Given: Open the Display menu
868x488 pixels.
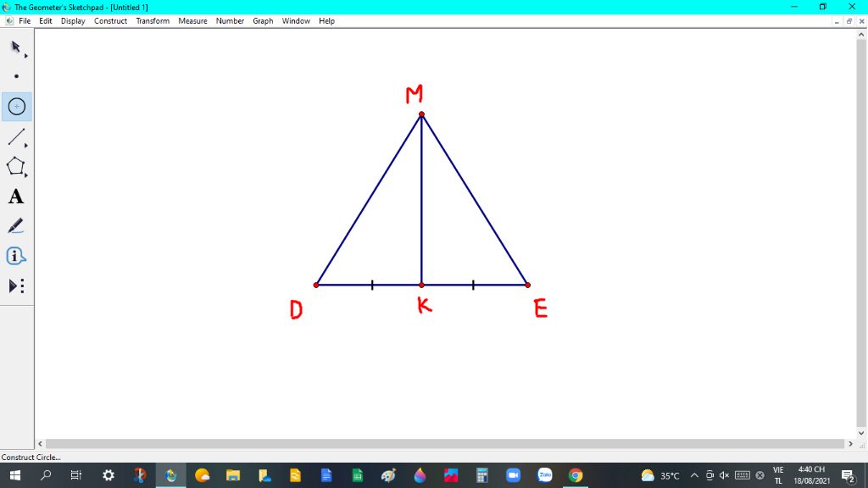Looking at the screenshot, I should (x=73, y=21).
